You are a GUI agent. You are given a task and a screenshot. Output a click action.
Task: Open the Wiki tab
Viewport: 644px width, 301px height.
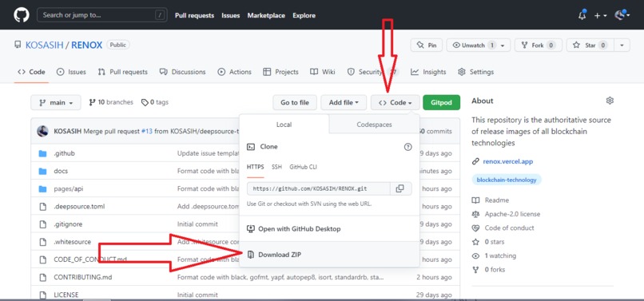(323, 72)
